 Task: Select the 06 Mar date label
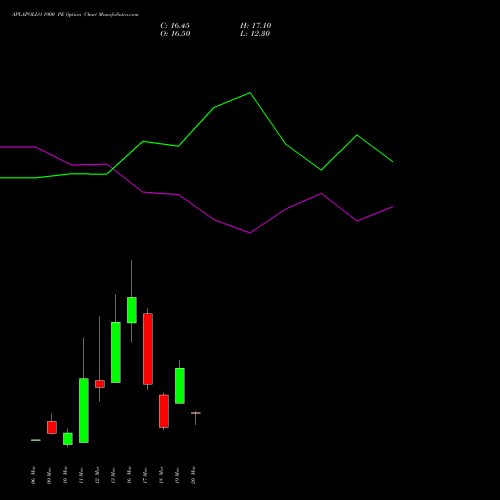click(33, 475)
